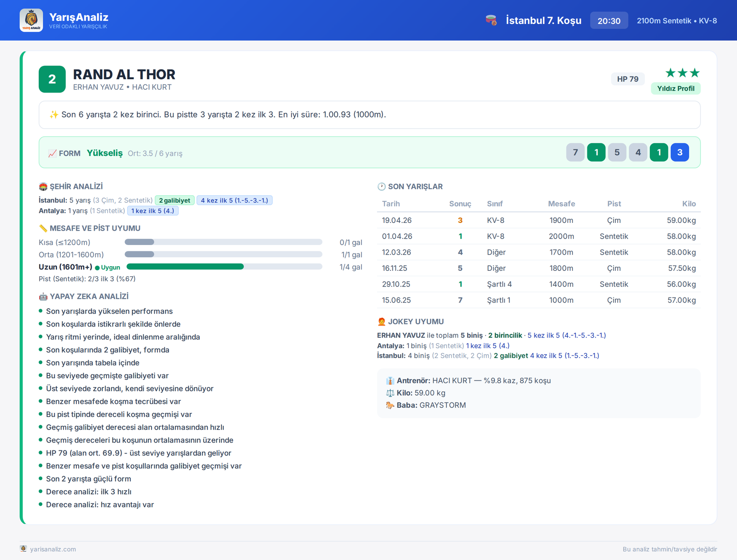
Task: Click the Yükseliş form trend label
Action: [x=105, y=153]
